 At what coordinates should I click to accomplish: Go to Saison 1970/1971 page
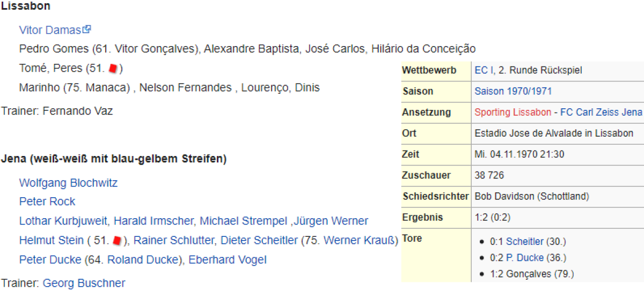point(513,91)
